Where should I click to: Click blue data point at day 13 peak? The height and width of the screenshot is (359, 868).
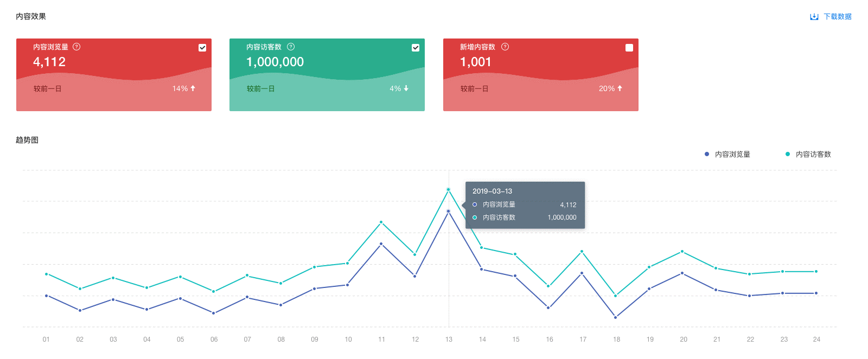(x=449, y=211)
